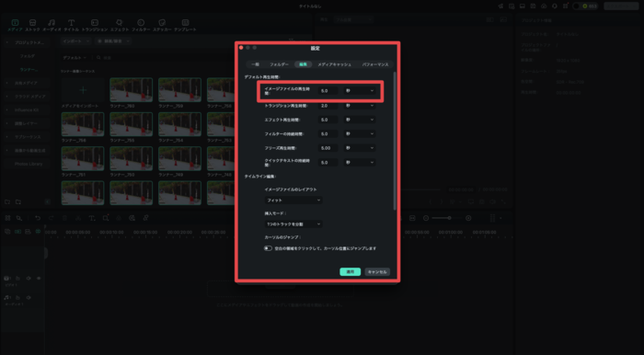Viewport: 644px width, 355px height.
Task: Select thumbnail ランナー_759
Action: click(x=180, y=90)
